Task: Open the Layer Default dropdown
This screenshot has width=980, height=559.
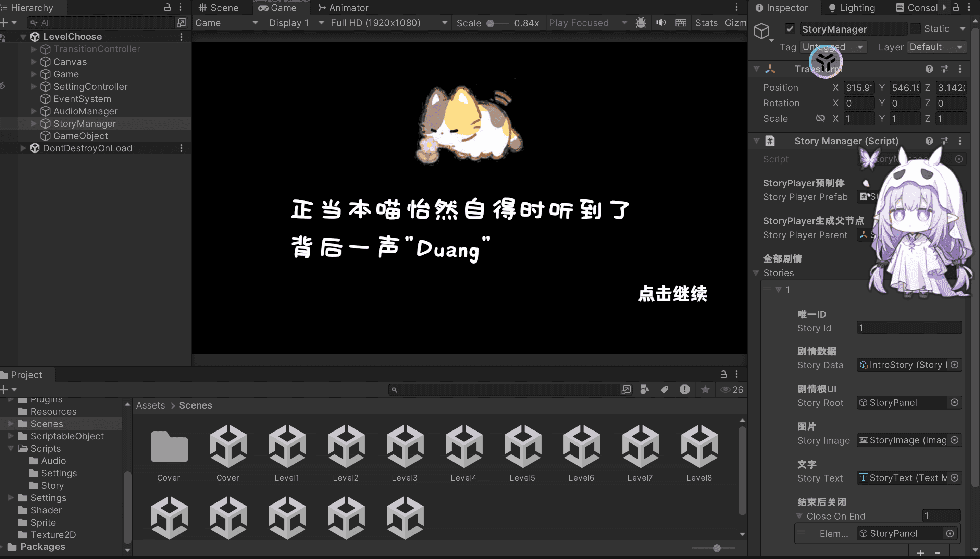Action: 936,47
